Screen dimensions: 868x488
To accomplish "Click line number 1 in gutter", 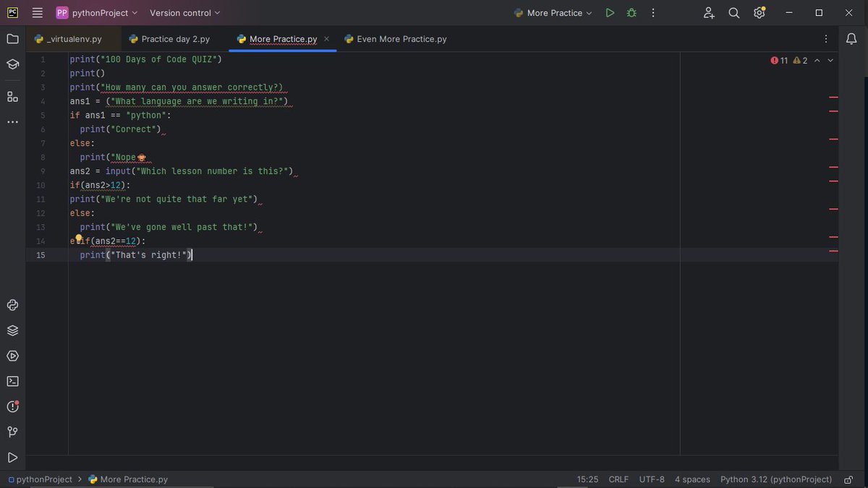I will (43, 59).
